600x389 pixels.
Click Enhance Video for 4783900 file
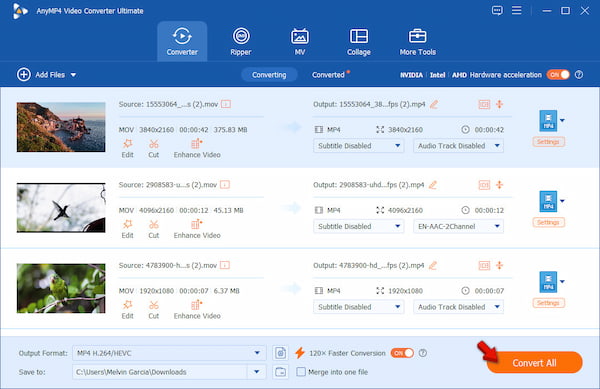click(197, 309)
